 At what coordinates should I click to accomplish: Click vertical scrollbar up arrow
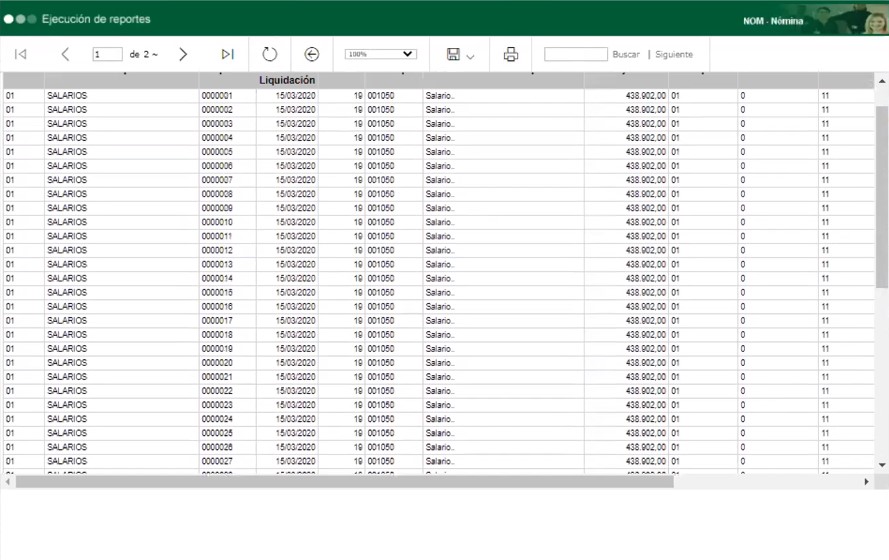click(x=882, y=81)
